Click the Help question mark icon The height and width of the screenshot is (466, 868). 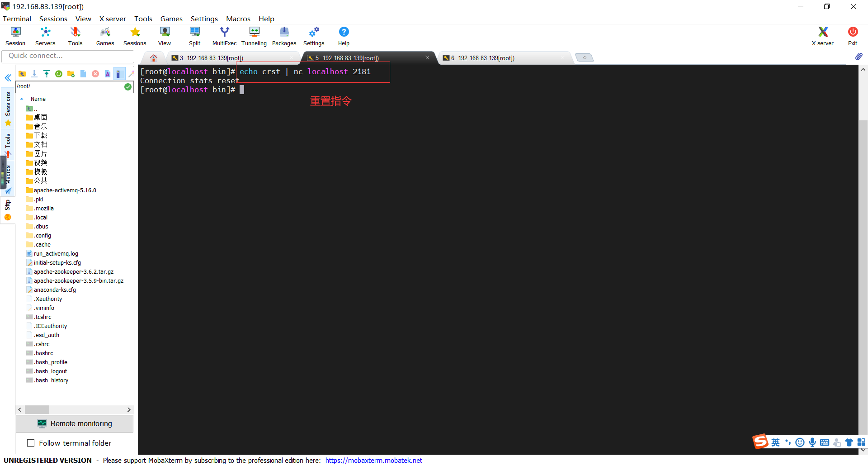[344, 36]
